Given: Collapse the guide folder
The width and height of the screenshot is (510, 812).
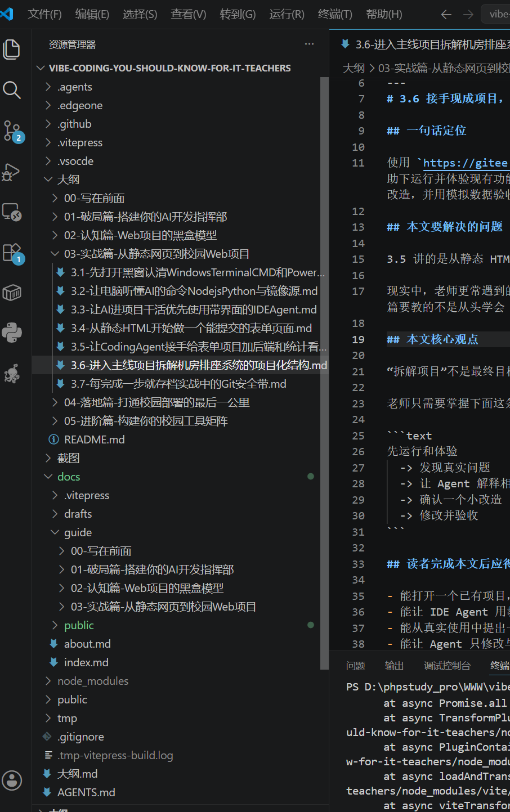Looking at the screenshot, I should (55, 532).
